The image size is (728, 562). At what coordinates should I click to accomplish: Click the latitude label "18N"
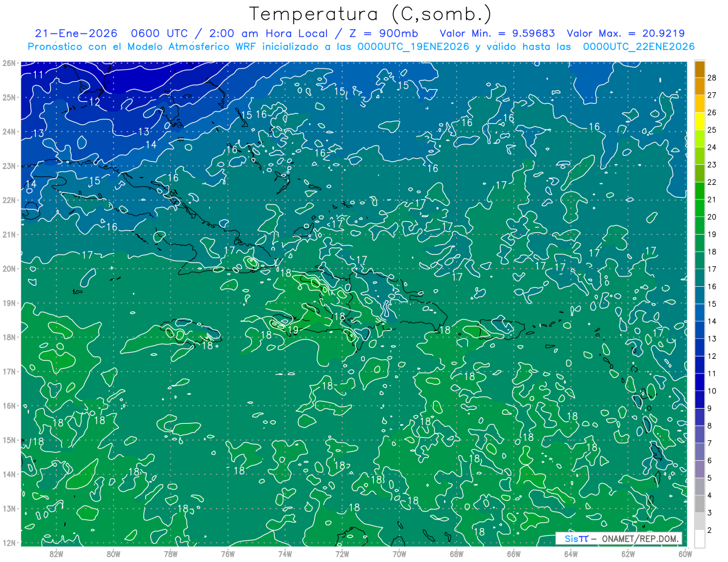(x=9, y=337)
